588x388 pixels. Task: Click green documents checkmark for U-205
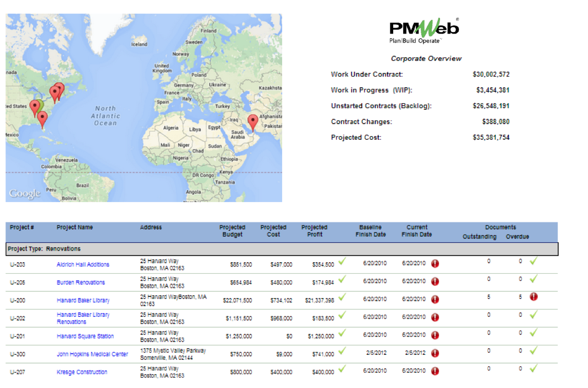534,279
